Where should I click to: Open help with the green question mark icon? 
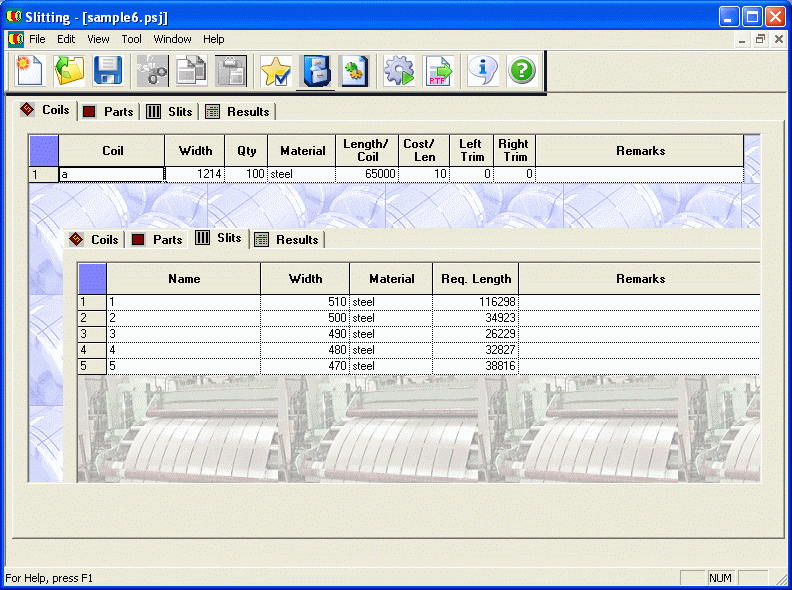pos(522,71)
